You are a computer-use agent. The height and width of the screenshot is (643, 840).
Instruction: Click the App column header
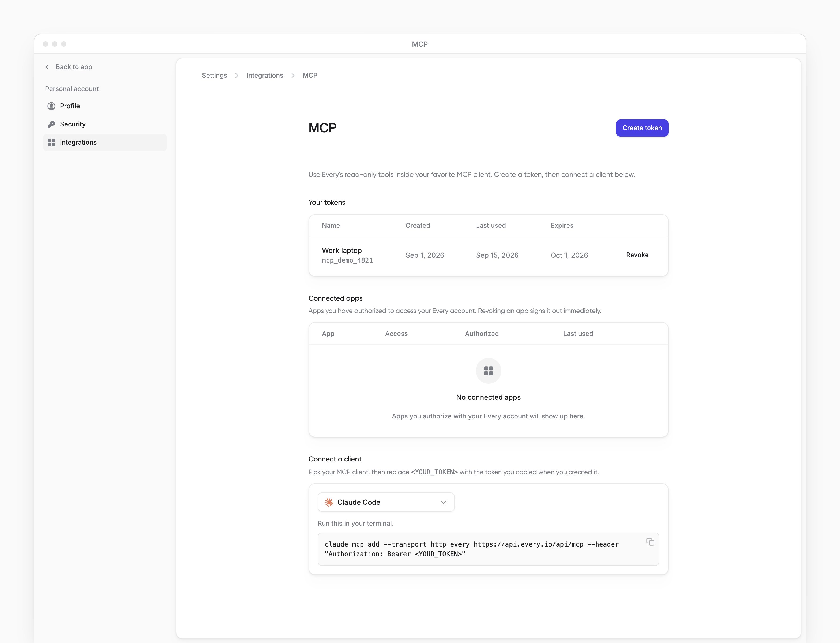click(x=328, y=334)
